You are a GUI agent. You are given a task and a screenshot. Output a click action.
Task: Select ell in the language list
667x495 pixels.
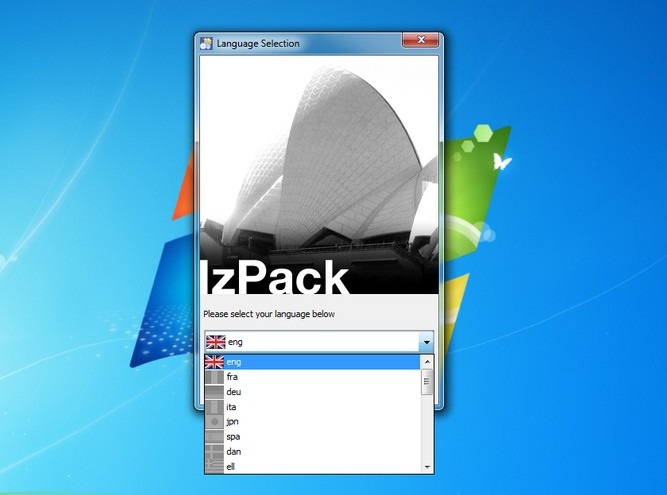click(x=313, y=466)
